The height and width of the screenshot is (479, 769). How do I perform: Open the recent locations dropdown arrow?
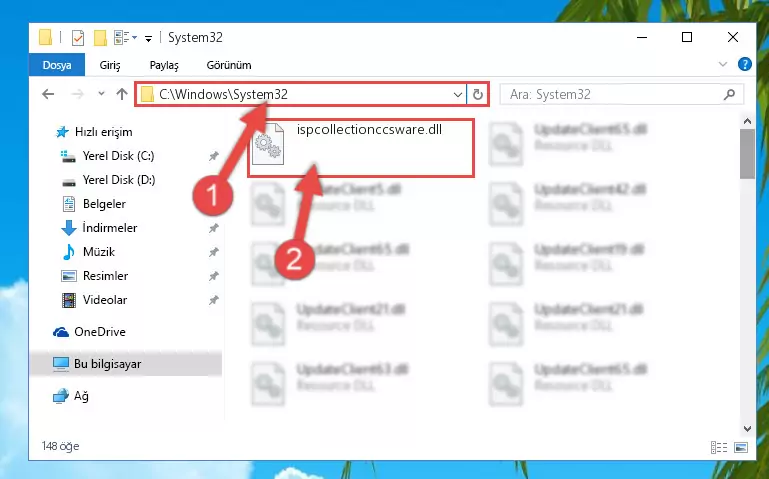coord(101,93)
